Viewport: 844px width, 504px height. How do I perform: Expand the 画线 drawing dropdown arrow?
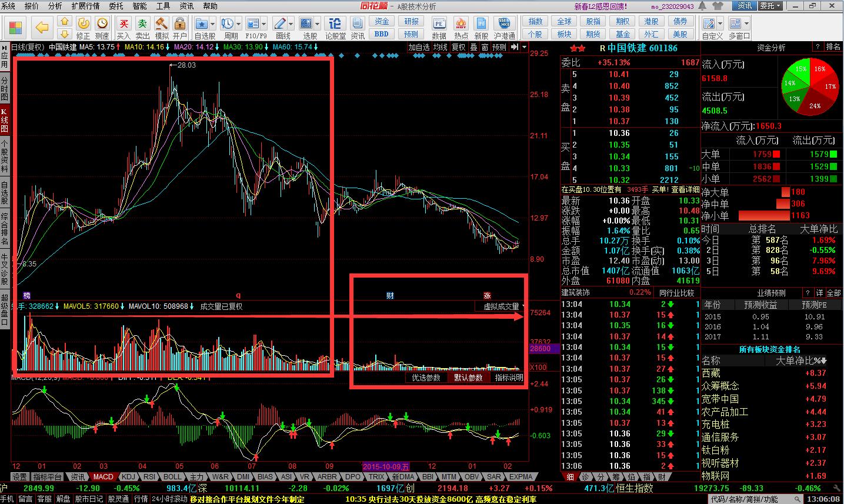pyautogui.click(x=291, y=24)
